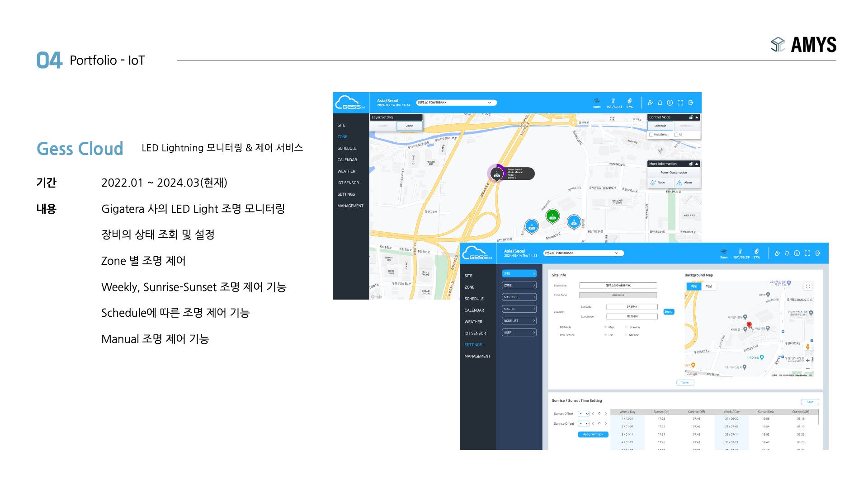Click the lock icon on the Control Mode panel

click(691, 117)
